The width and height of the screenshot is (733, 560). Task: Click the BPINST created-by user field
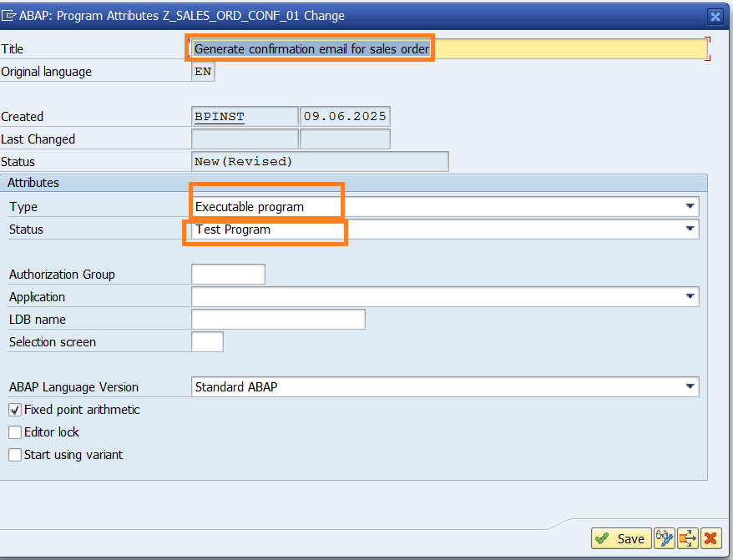244,117
